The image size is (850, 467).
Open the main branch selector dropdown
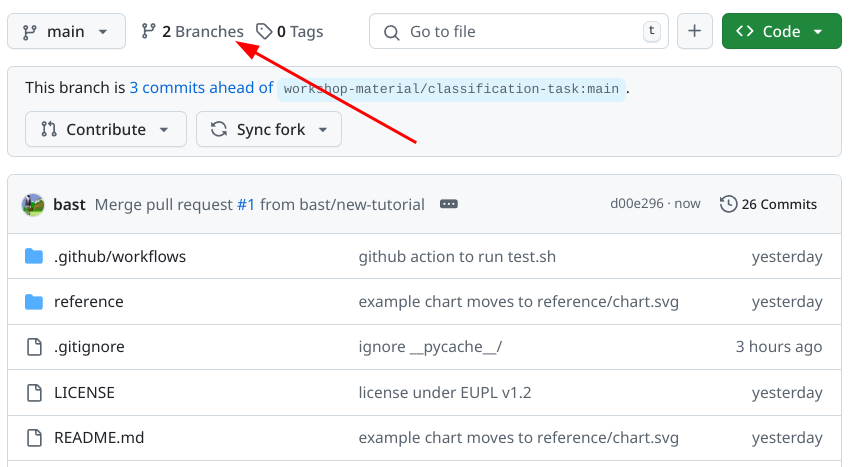[x=66, y=31]
